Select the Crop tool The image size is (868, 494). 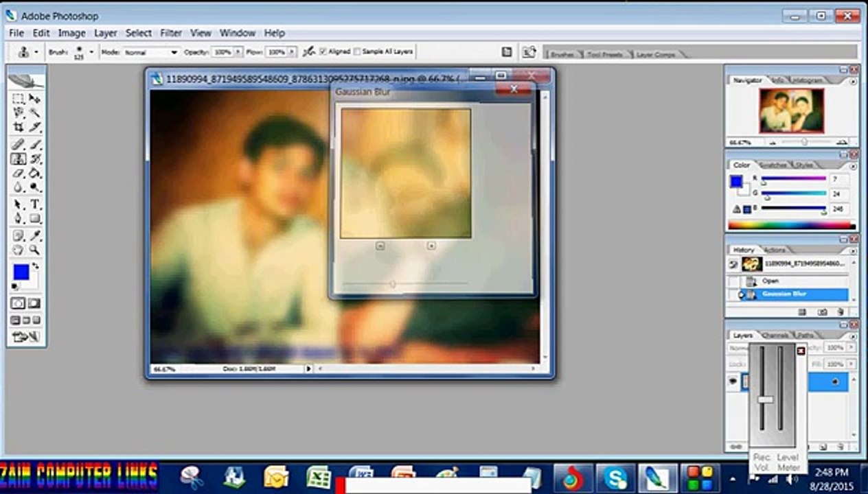[19, 128]
